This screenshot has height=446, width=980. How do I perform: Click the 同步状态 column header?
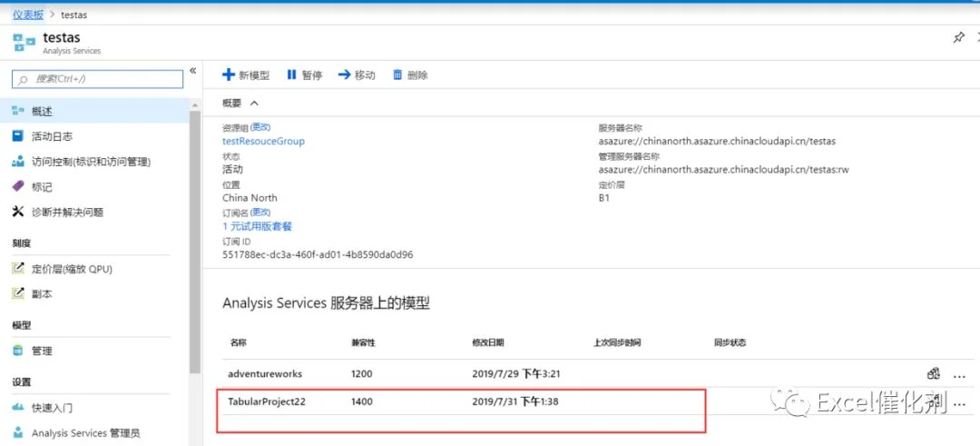click(730, 342)
